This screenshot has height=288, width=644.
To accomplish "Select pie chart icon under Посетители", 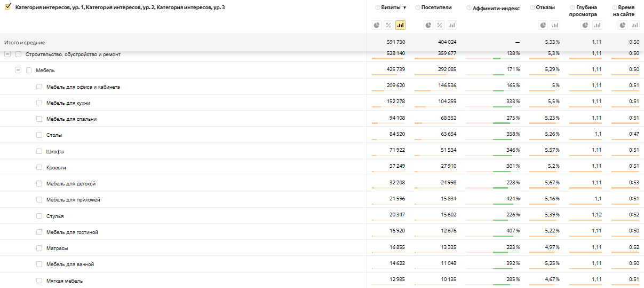I will click(x=428, y=25).
